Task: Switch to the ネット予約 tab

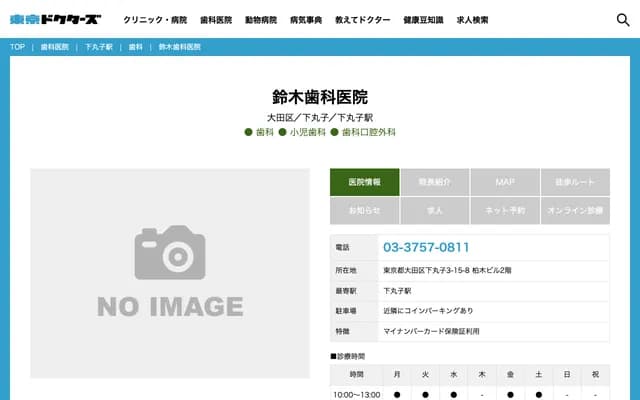Action: tap(505, 211)
